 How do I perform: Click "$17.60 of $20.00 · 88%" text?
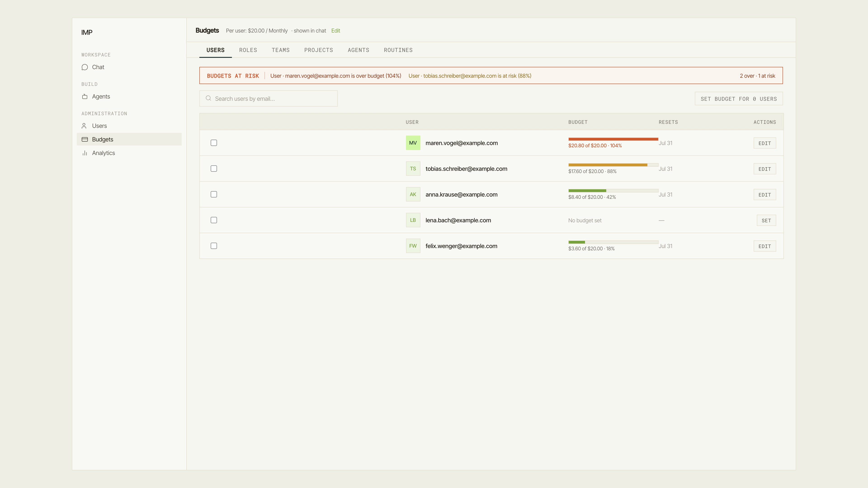tap(592, 171)
